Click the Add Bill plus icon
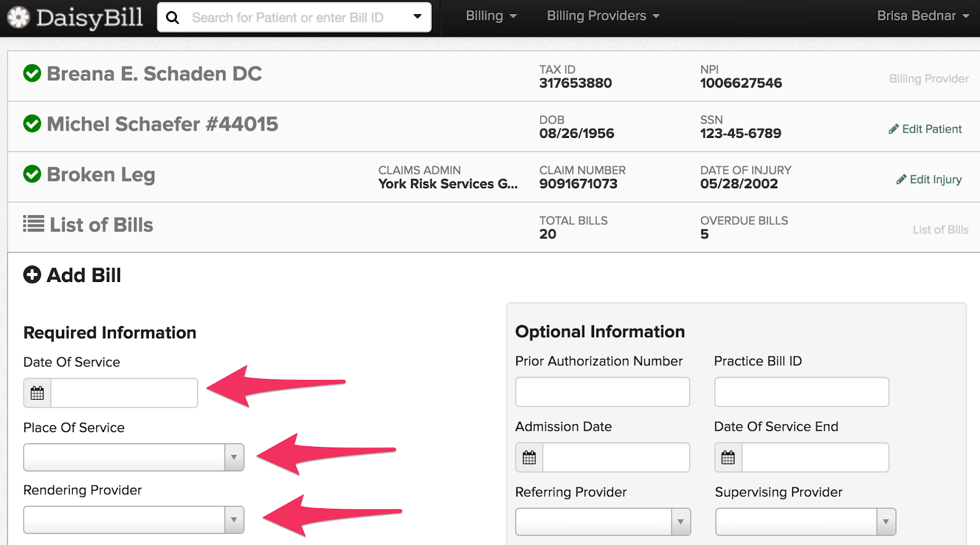 point(32,275)
